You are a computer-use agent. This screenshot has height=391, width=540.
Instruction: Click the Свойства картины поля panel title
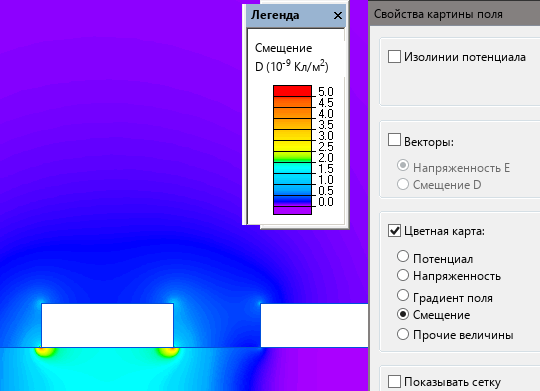pos(438,14)
